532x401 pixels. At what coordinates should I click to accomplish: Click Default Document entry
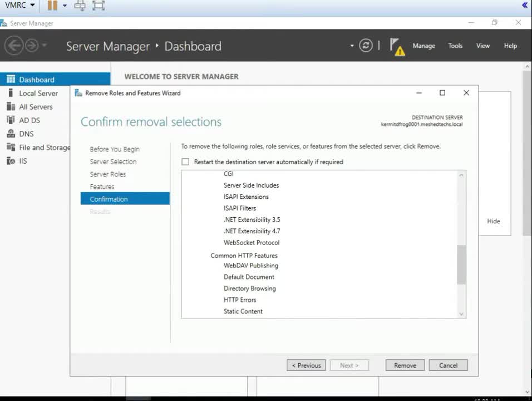249,277
